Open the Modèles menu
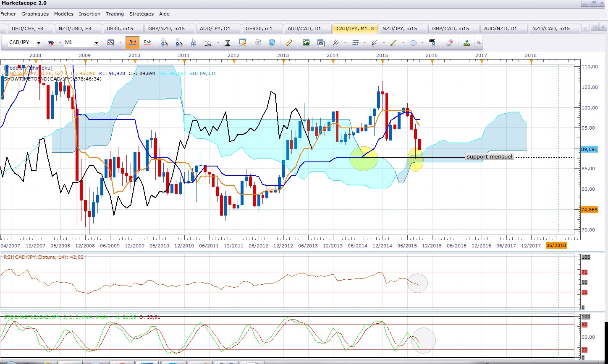 click(x=63, y=14)
